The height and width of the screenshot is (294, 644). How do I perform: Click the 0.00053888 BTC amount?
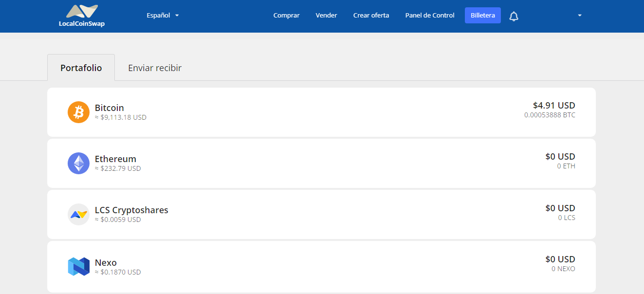tap(550, 115)
